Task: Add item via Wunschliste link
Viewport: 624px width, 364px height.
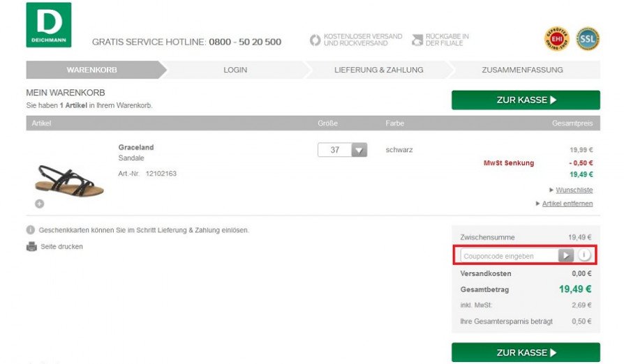Action: (x=574, y=190)
